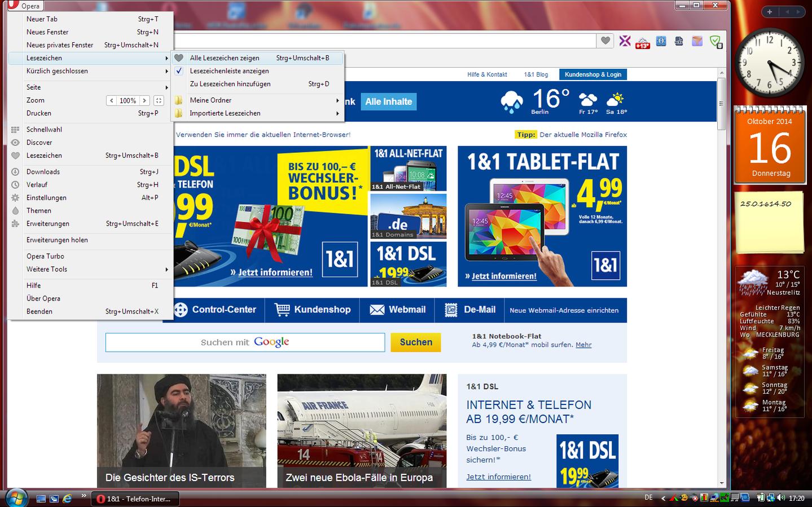Viewport: 812px width, 507px height.
Task: Expand Weitere Tools submenu
Action: (90, 269)
